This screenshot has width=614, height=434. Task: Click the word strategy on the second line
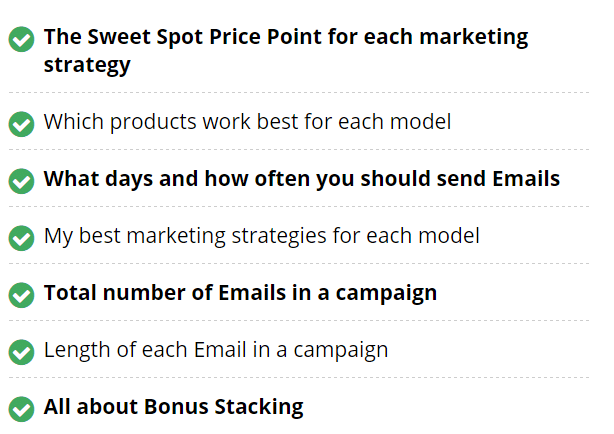(x=87, y=65)
